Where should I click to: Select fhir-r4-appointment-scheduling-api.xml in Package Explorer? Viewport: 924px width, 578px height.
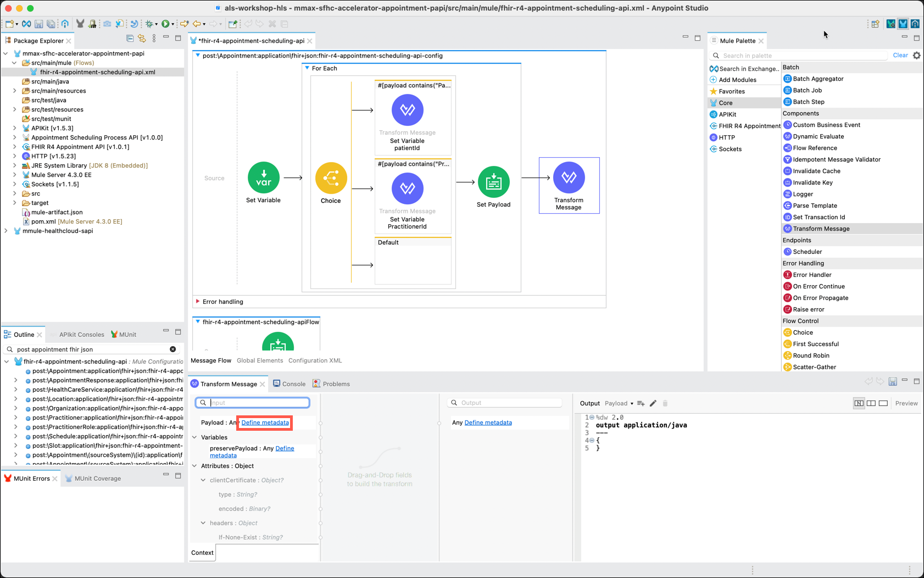pyautogui.click(x=97, y=72)
